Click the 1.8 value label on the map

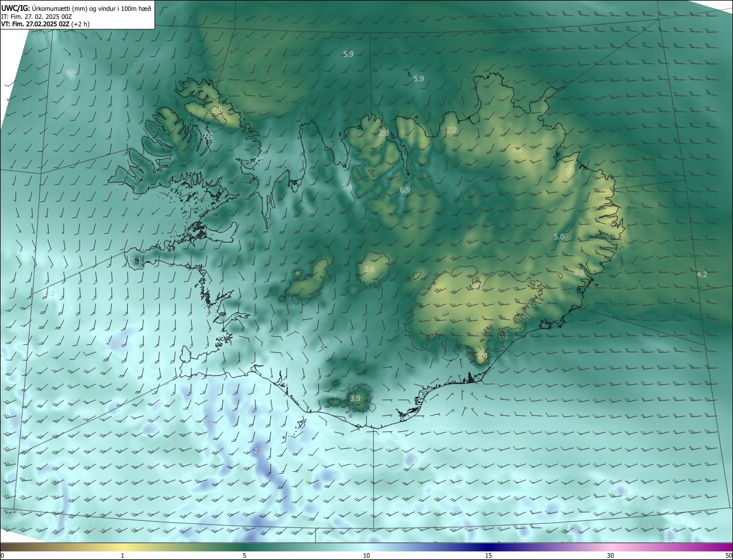pos(570,171)
